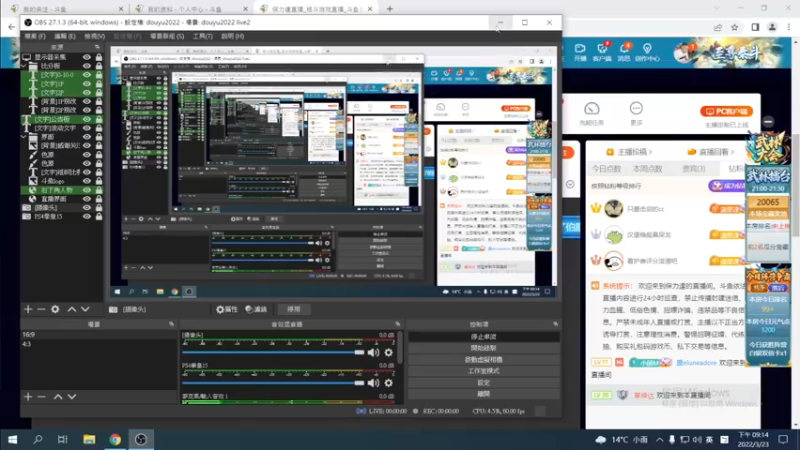Open the 編輯(E) menu in OBS
The image size is (800, 450).
click(x=65, y=36)
